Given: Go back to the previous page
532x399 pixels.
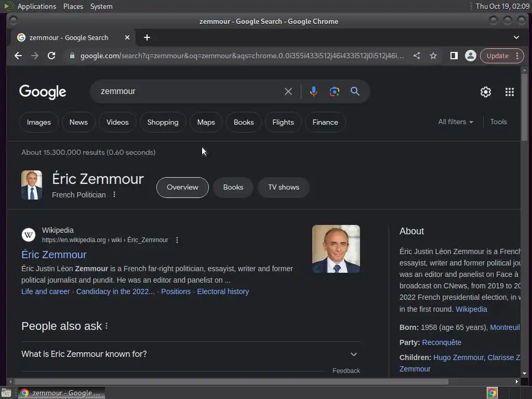Looking at the screenshot, I should tap(18, 56).
